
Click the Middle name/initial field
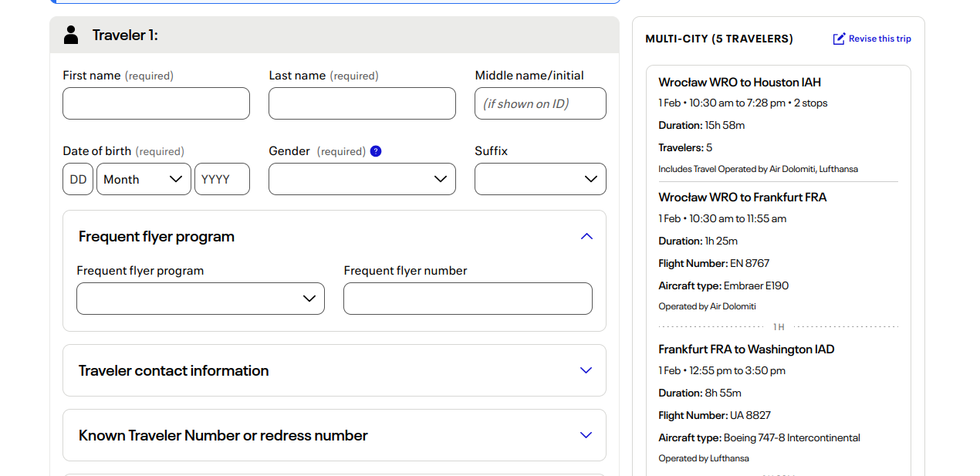(x=540, y=103)
